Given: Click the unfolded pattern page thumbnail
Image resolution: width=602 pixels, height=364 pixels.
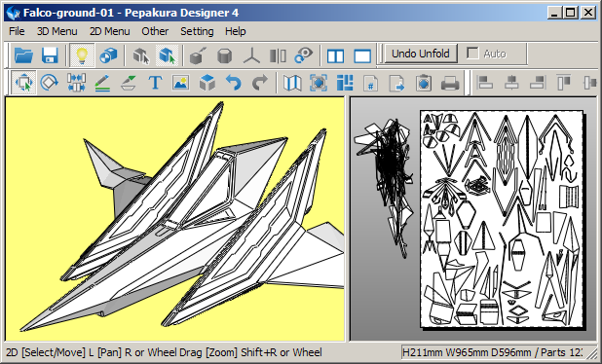Looking at the screenshot, I should click(x=502, y=219).
